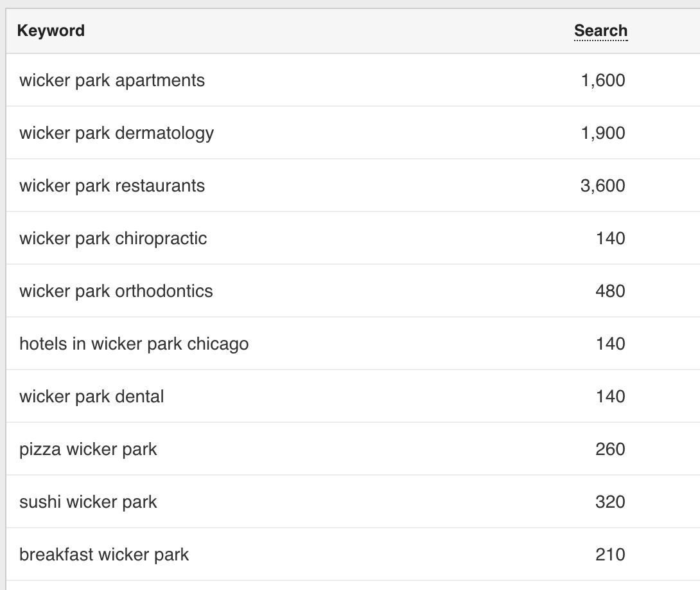
Task: Sort by the Search column header
Action: point(600,31)
